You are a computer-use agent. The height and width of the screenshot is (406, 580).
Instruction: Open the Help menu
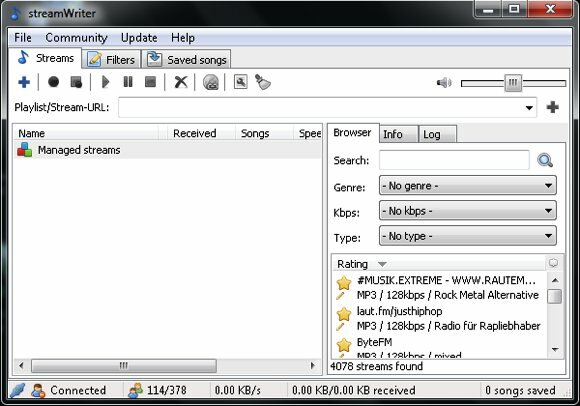pyautogui.click(x=183, y=38)
